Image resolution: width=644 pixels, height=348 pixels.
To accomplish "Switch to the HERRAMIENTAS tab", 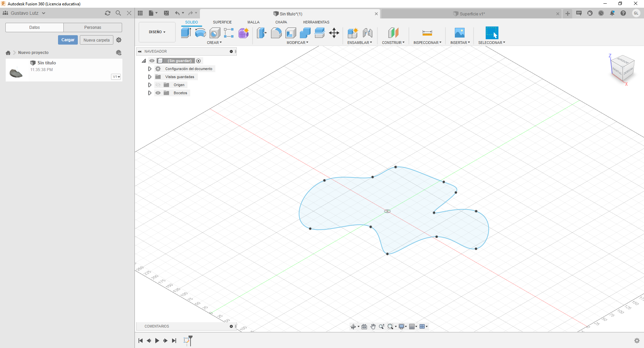I will (x=316, y=22).
